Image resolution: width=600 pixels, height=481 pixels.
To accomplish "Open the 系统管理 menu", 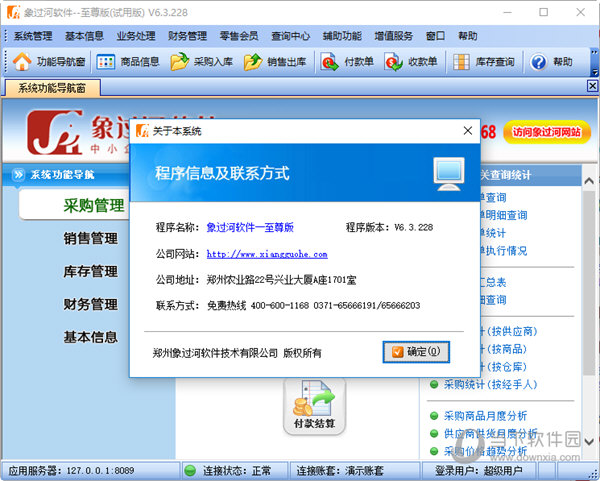I will click(33, 36).
